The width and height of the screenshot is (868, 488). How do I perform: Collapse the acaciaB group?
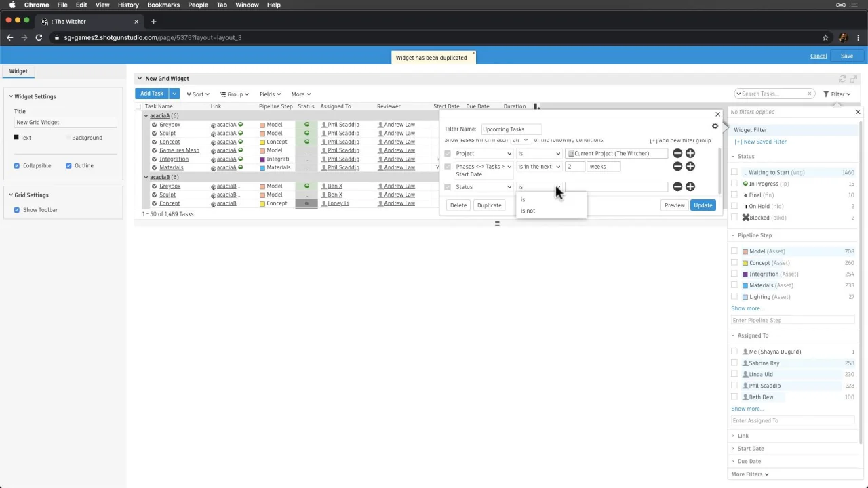(146, 177)
